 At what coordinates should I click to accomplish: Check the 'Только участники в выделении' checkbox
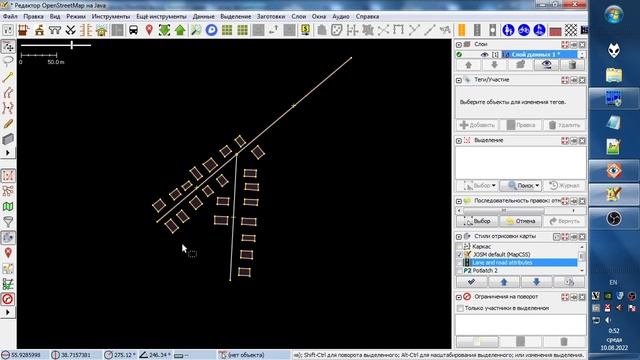460,308
